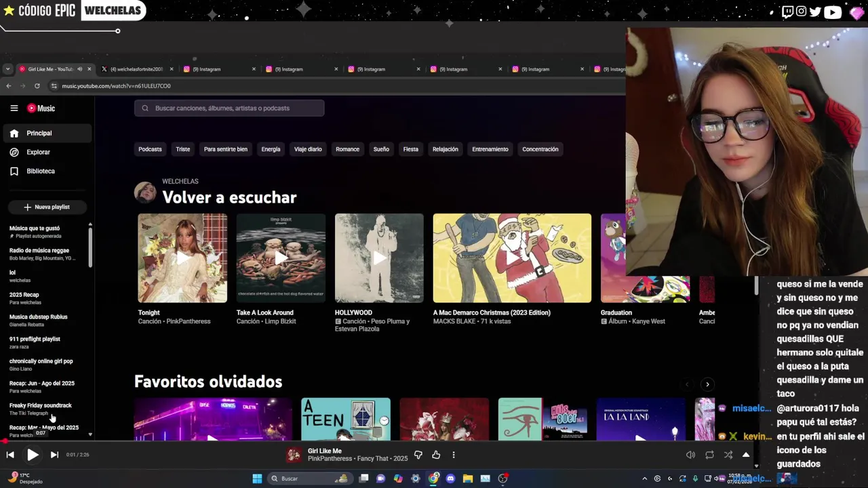
Task: Toggle repeat mode in player bar
Action: (x=709, y=455)
